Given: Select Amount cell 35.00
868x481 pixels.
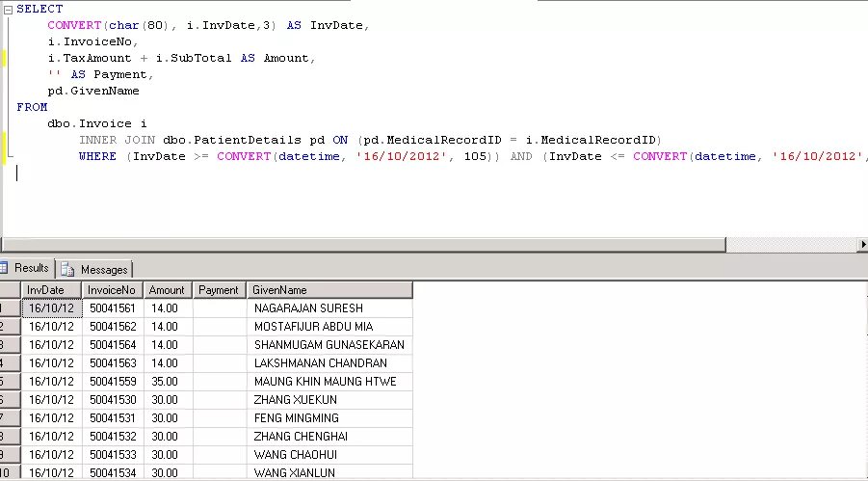Looking at the screenshot, I should tap(169, 382).
